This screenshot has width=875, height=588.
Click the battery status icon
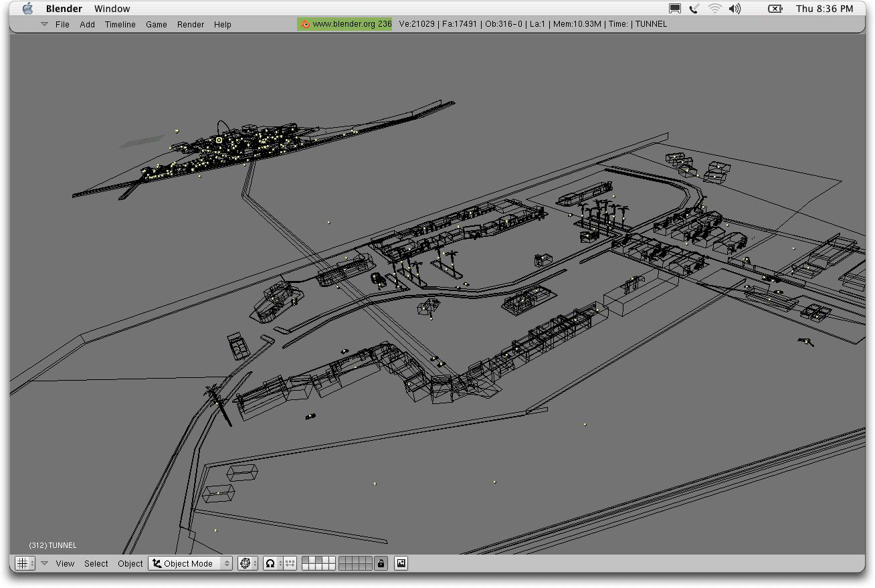click(774, 9)
